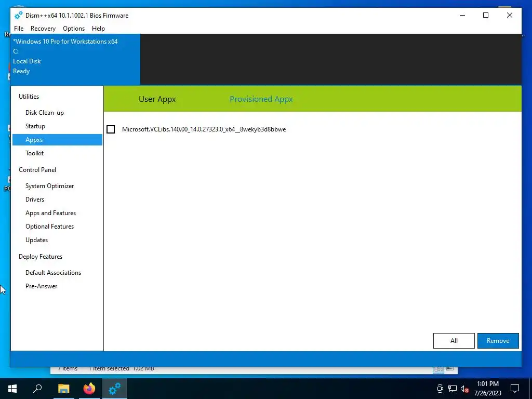This screenshot has height=399, width=532.
Task: Open the Help menu
Action: (x=98, y=29)
